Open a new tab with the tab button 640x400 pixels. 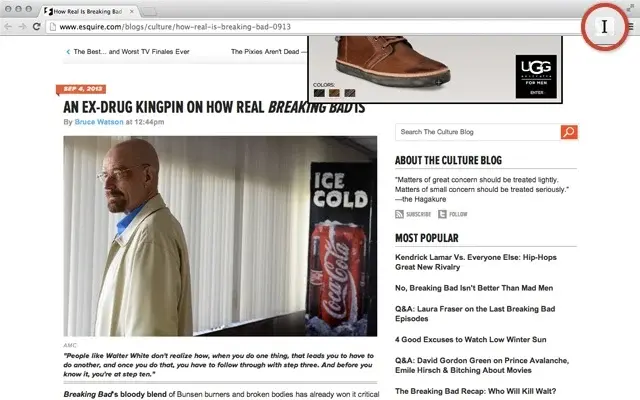(149, 11)
